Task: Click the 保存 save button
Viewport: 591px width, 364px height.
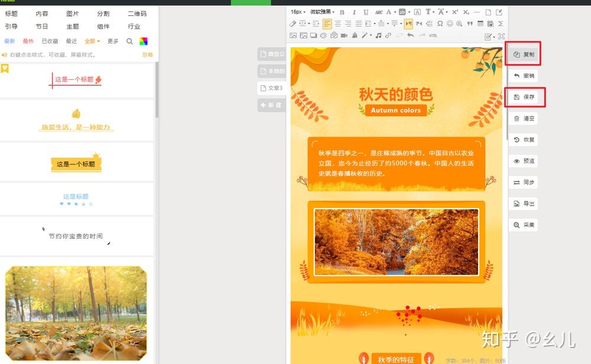Action: click(x=524, y=97)
